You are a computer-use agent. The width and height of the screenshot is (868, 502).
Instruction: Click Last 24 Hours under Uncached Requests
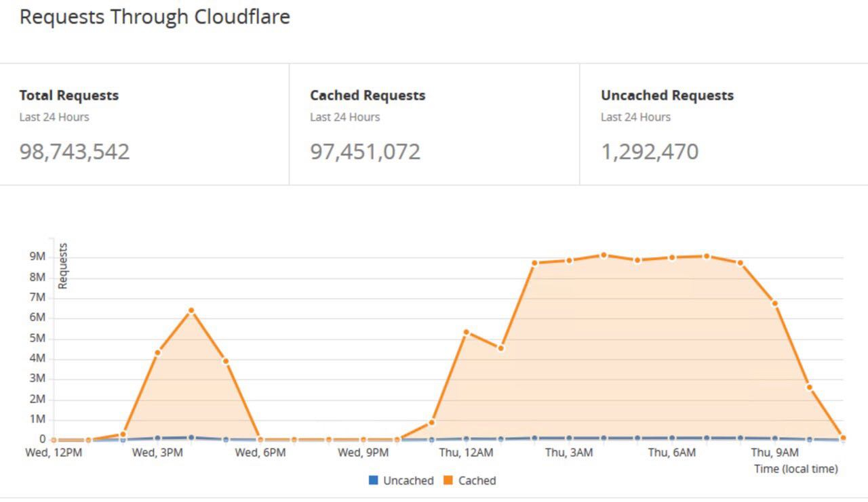635,117
